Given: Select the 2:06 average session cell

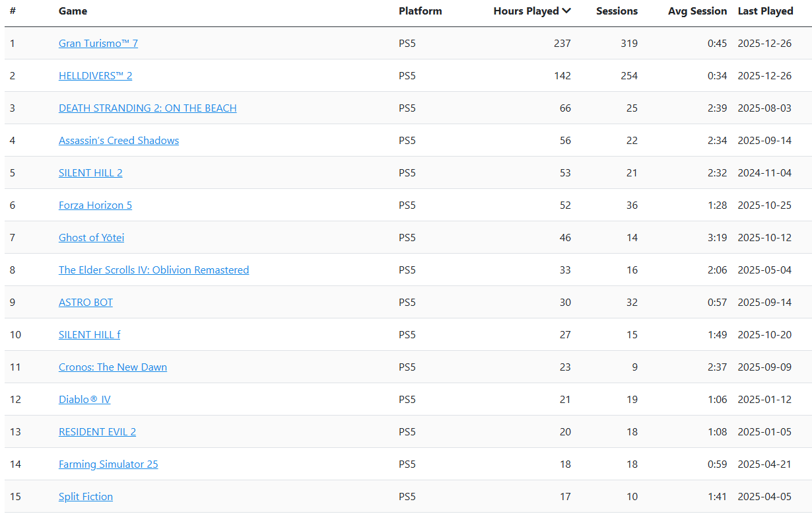Looking at the screenshot, I should 717,270.
